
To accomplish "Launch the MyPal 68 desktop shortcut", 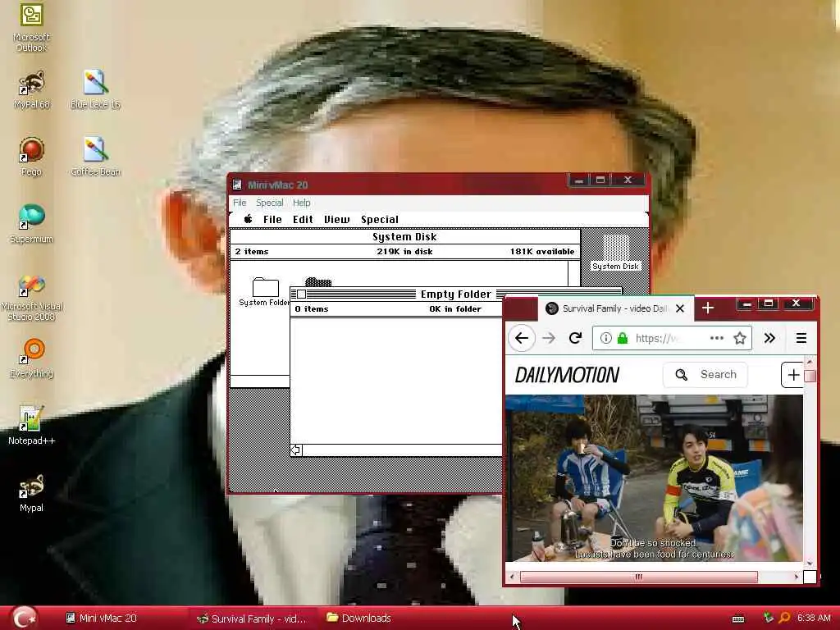I will [32, 89].
